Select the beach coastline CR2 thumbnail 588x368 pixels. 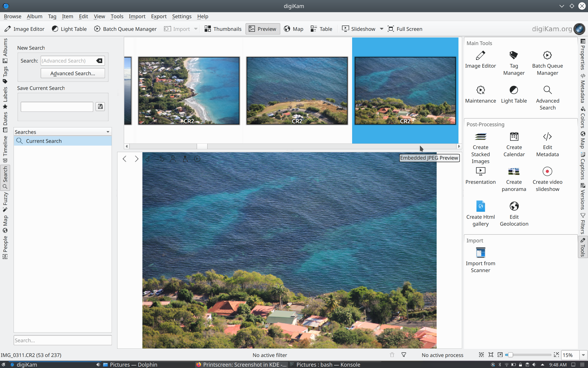coord(189,91)
